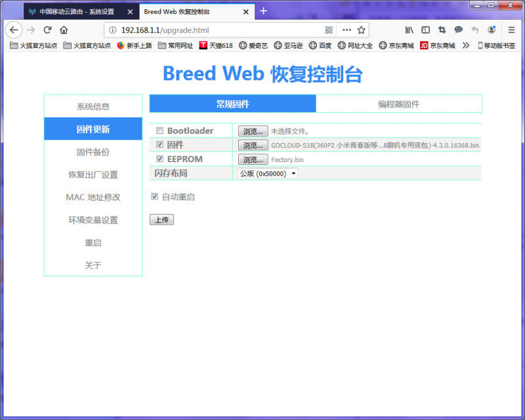The width and height of the screenshot is (525, 420).
Task: Open 固件备份 in the sidebar
Action: pyautogui.click(x=93, y=152)
